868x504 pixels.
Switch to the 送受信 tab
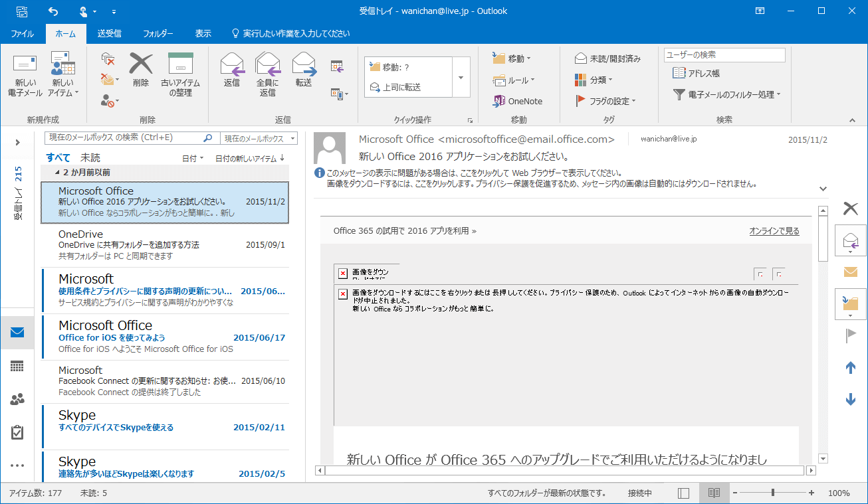click(109, 33)
